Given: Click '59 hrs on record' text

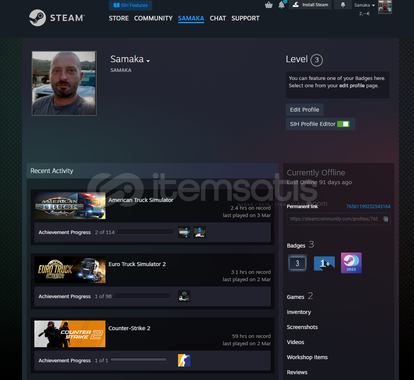Looking at the screenshot, I should (251, 336).
